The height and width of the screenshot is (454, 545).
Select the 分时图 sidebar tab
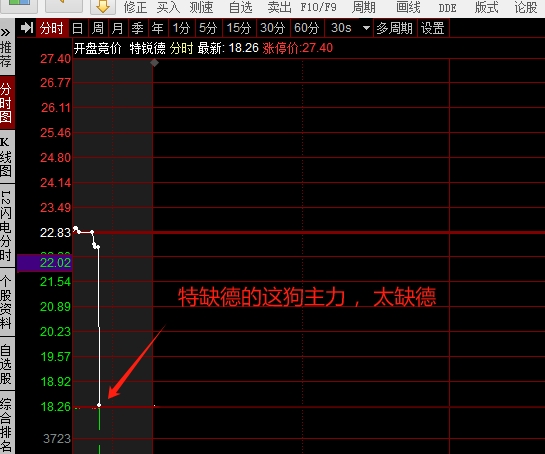(6, 103)
